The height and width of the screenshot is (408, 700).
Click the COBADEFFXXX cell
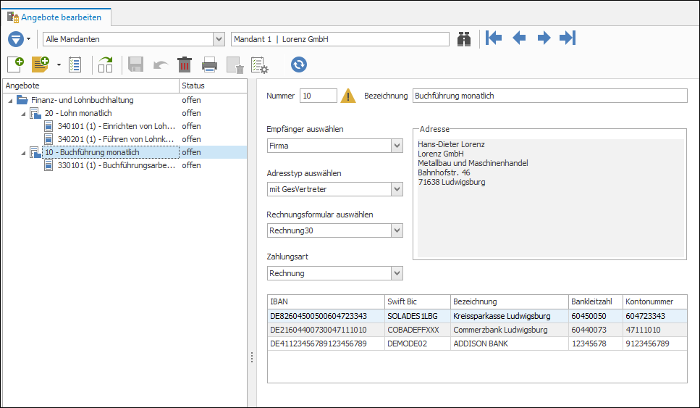point(417,330)
